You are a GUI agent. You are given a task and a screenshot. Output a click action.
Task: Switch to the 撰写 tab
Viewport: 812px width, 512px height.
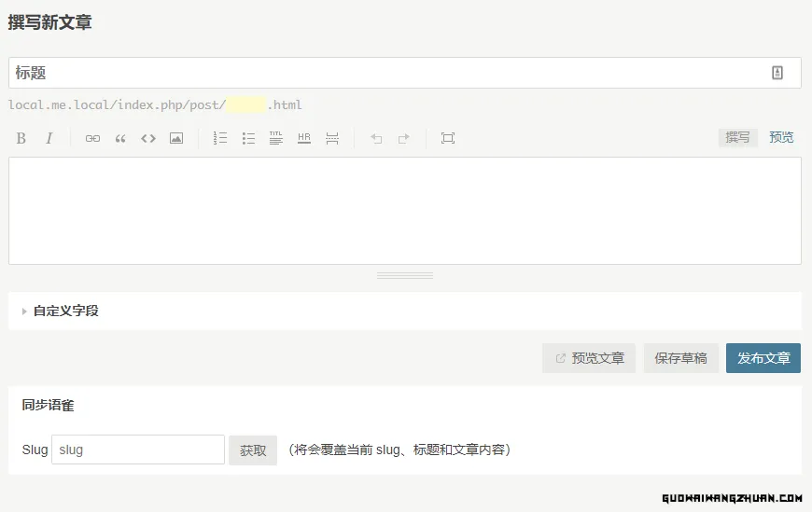tap(738, 138)
